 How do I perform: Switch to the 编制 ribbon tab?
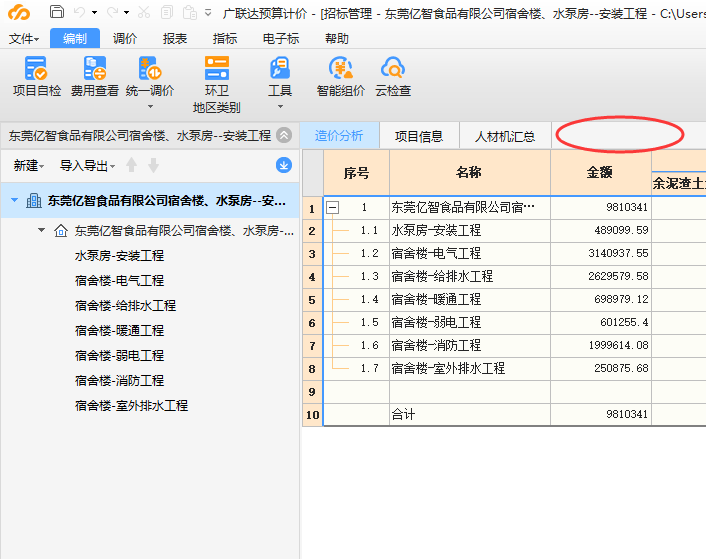point(75,39)
